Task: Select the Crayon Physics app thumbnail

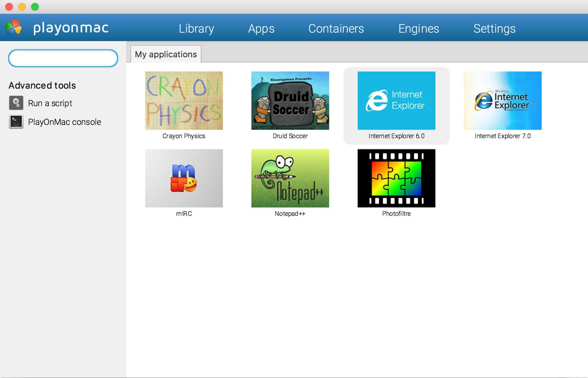Action: (x=184, y=100)
